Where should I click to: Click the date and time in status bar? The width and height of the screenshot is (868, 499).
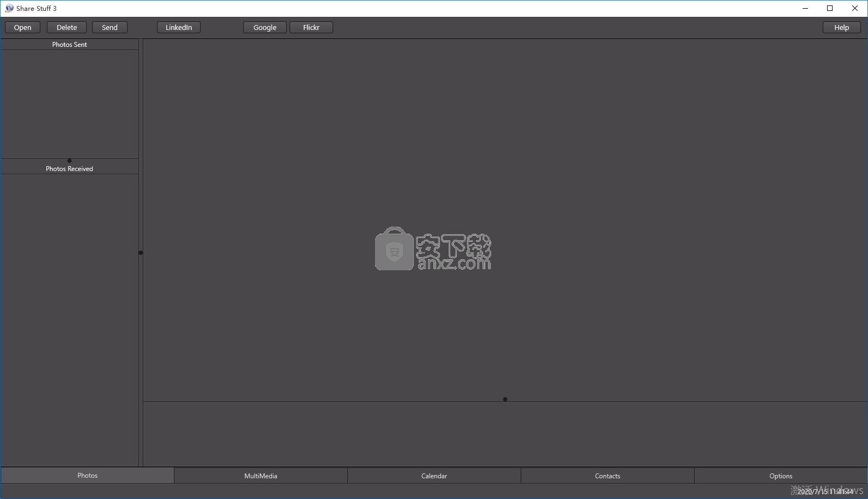(x=825, y=491)
